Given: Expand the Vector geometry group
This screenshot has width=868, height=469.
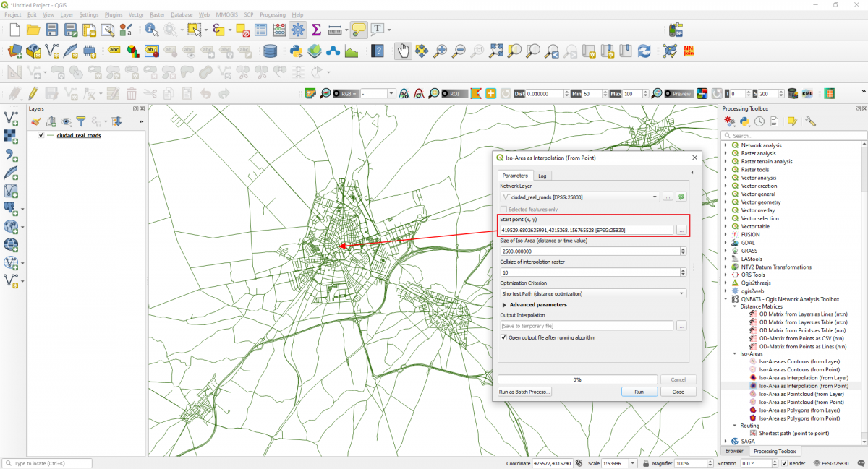Looking at the screenshot, I should pos(726,202).
